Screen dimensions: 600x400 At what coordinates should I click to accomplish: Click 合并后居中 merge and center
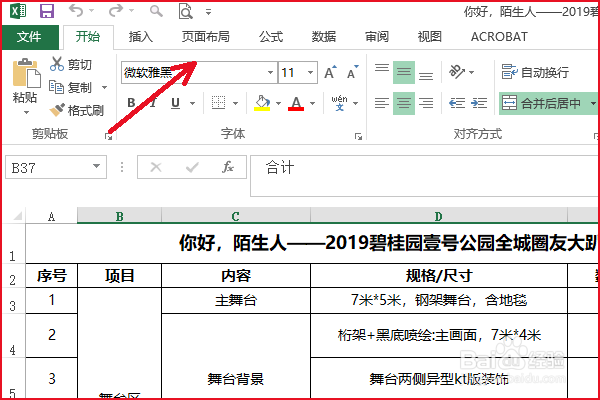point(541,103)
